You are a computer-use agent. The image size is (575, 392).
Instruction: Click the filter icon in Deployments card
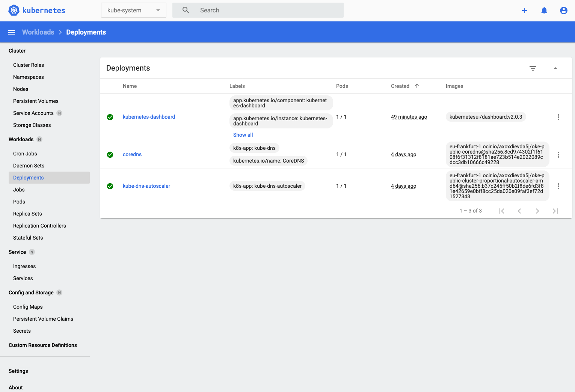coord(533,68)
